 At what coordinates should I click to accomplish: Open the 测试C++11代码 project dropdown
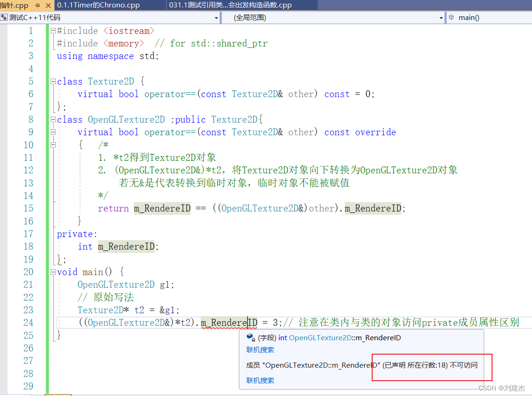tap(216, 18)
